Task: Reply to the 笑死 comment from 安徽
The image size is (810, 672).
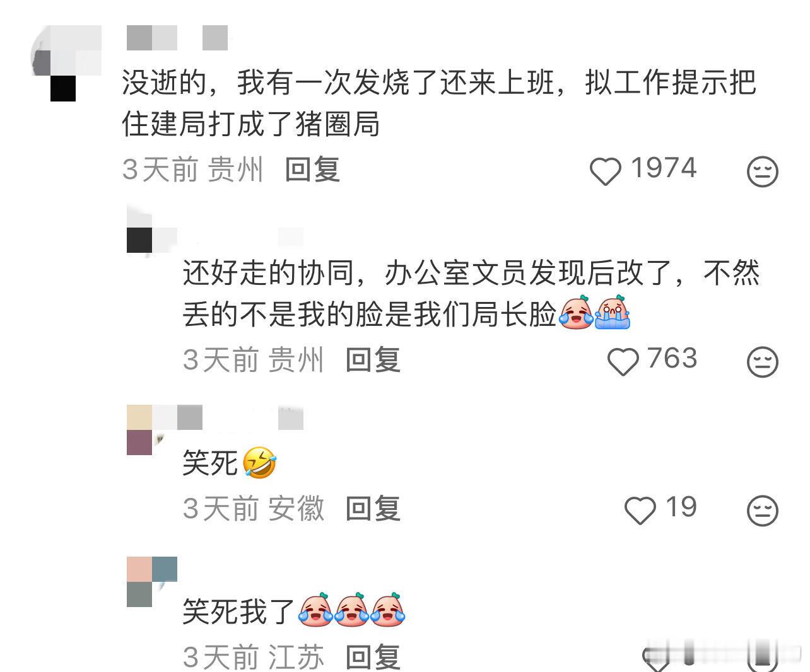Action: click(x=373, y=509)
